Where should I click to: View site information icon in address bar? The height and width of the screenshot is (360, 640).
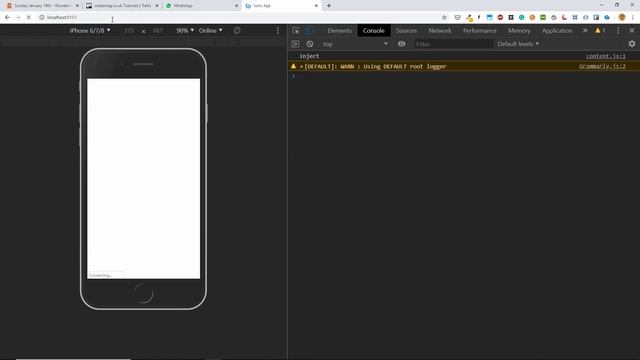tap(42, 18)
